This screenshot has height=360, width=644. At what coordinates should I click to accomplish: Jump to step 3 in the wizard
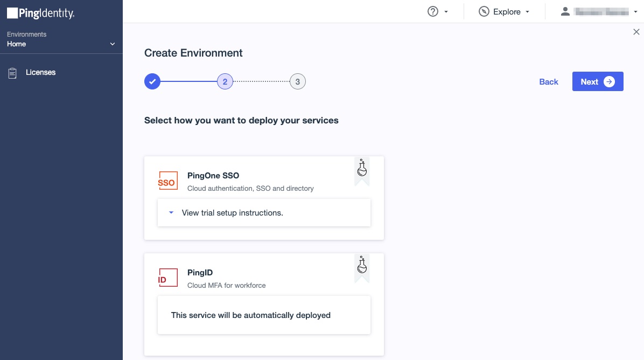click(297, 82)
